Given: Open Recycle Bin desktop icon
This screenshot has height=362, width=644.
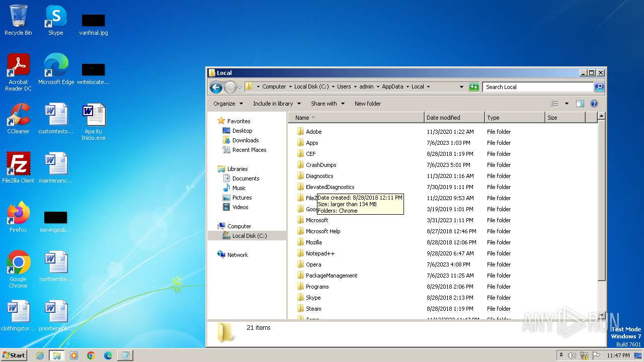Looking at the screenshot, I should click(18, 20).
